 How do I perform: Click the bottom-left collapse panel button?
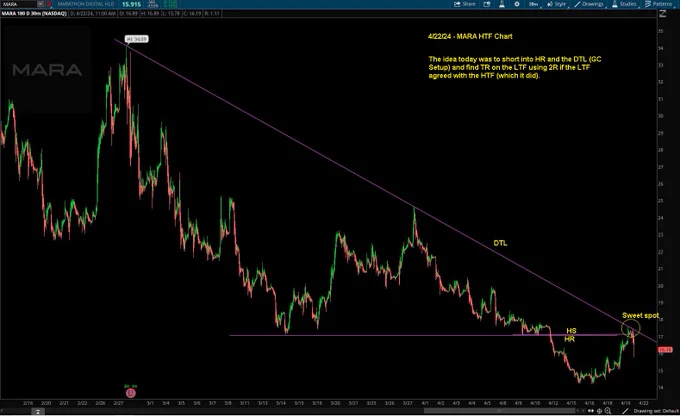click(38, 411)
